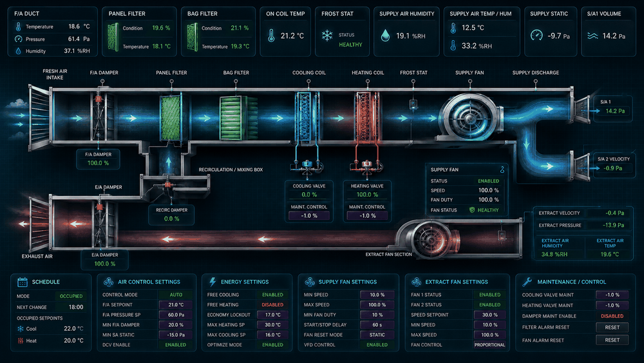The image size is (644, 363).
Task: Click the Fan Alarm Reset button
Action: 612,340
